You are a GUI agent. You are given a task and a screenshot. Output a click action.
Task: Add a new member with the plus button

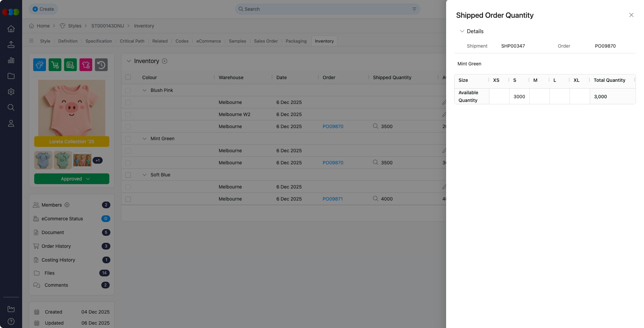[x=67, y=205]
